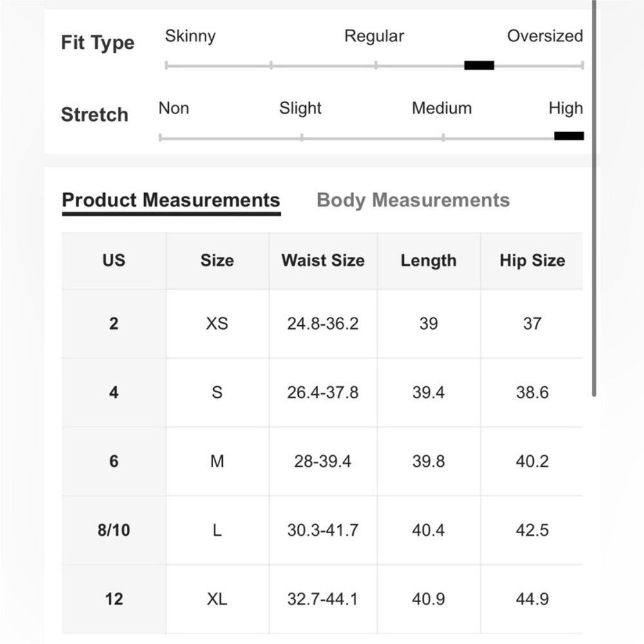
Task: Click the Stretch slider High indicator
Action: coord(569,136)
